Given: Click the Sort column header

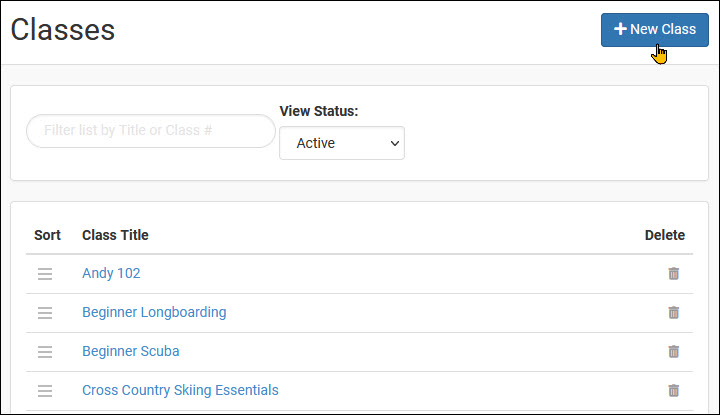Looking at the screenshot, I should pyautogui.click(x=47, y=235).
